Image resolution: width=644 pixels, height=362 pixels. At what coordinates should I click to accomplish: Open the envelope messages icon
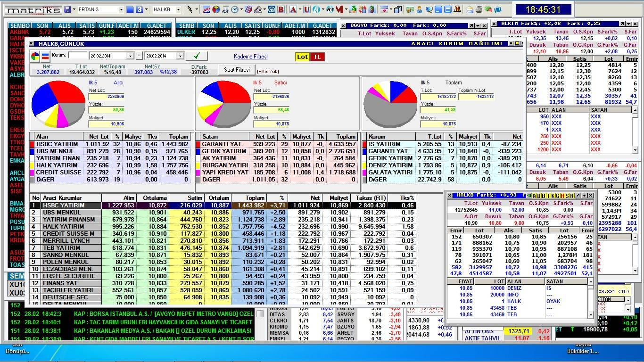470,9
